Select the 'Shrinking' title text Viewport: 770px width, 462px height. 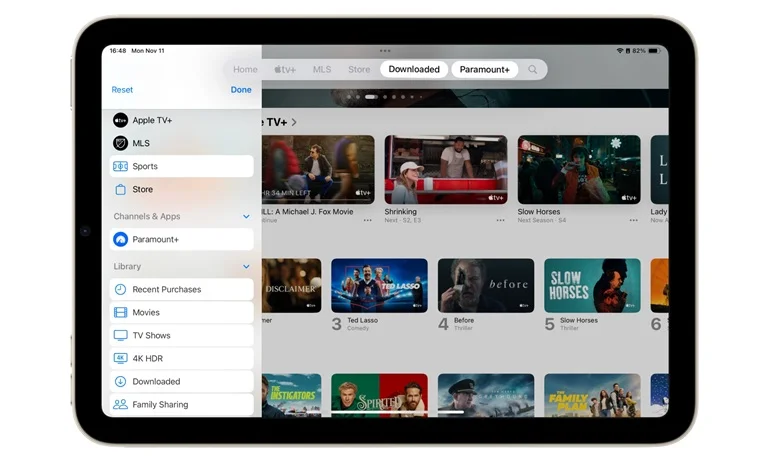(400, 212)
